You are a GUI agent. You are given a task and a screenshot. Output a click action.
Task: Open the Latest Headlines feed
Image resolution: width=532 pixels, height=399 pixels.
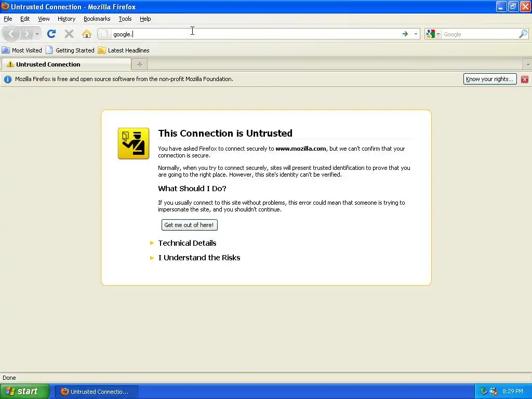click(124, 50)
